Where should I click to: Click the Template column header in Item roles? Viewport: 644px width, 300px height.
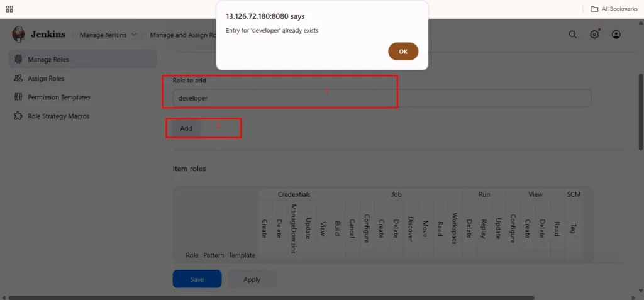(241, 255)
